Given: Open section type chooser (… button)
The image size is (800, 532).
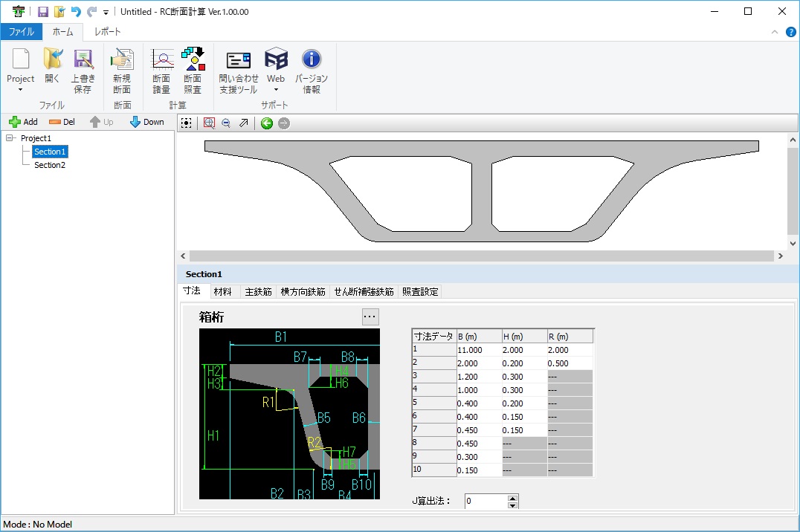Looking at the screenshot, I should pos(370,317).
